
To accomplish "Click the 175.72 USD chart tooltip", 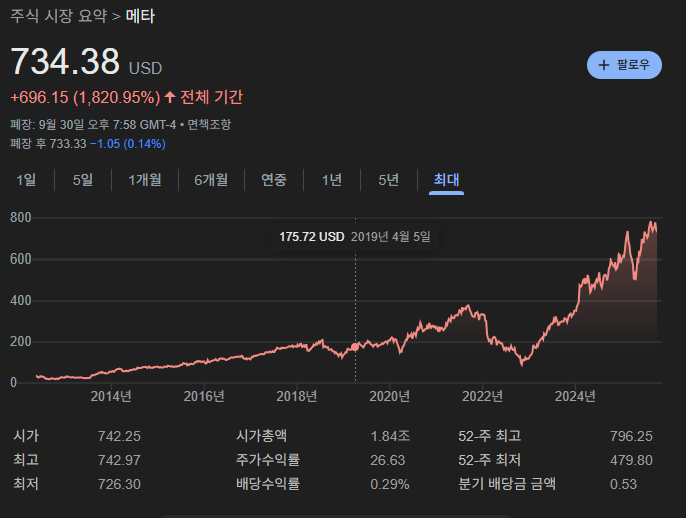I will tap(355, 237).
